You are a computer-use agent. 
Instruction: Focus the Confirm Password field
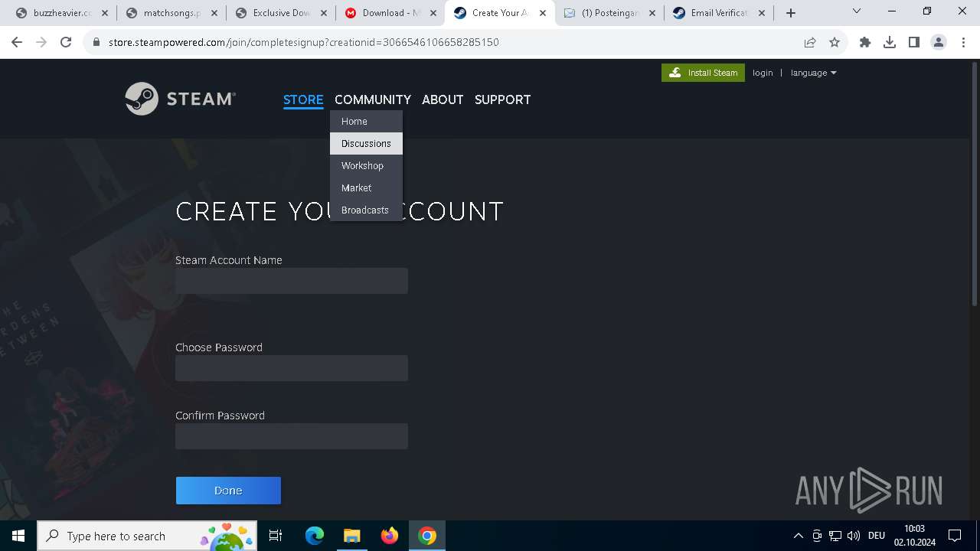coord(292,436)
